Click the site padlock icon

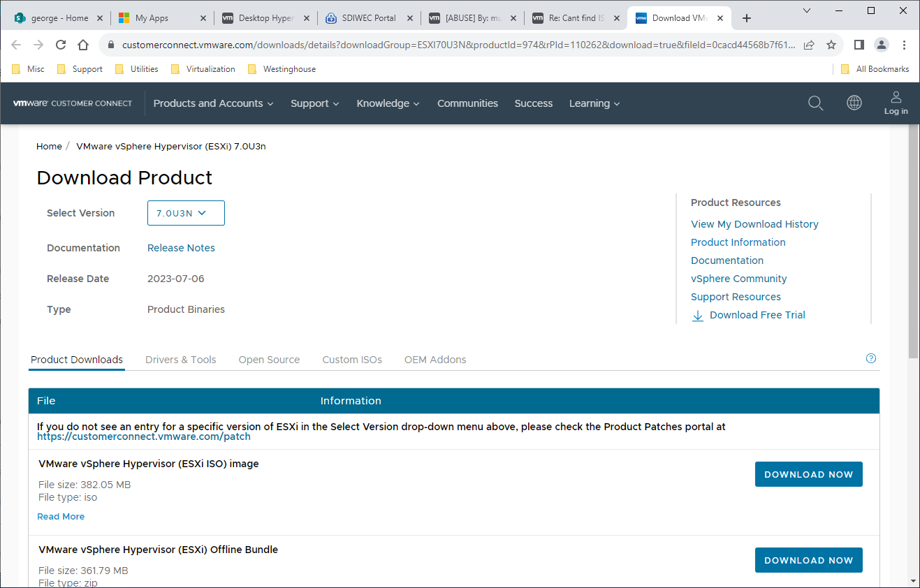tap(110, 45)
